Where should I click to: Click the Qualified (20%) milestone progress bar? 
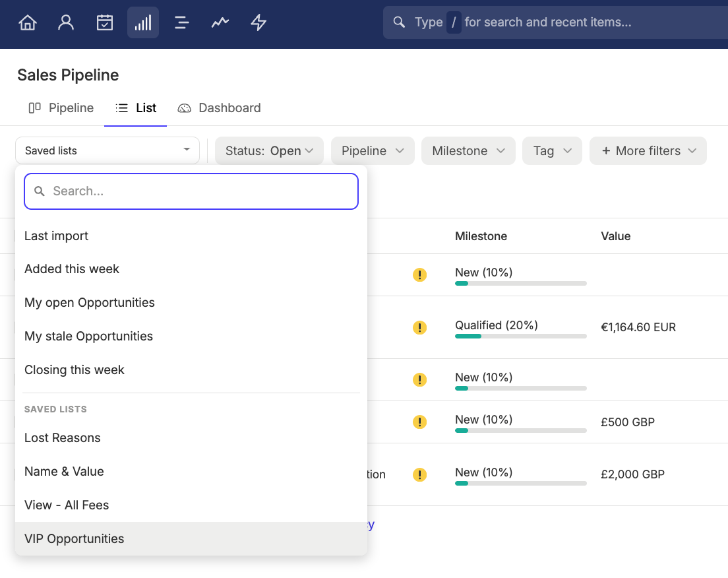click(x=521, y=336)
